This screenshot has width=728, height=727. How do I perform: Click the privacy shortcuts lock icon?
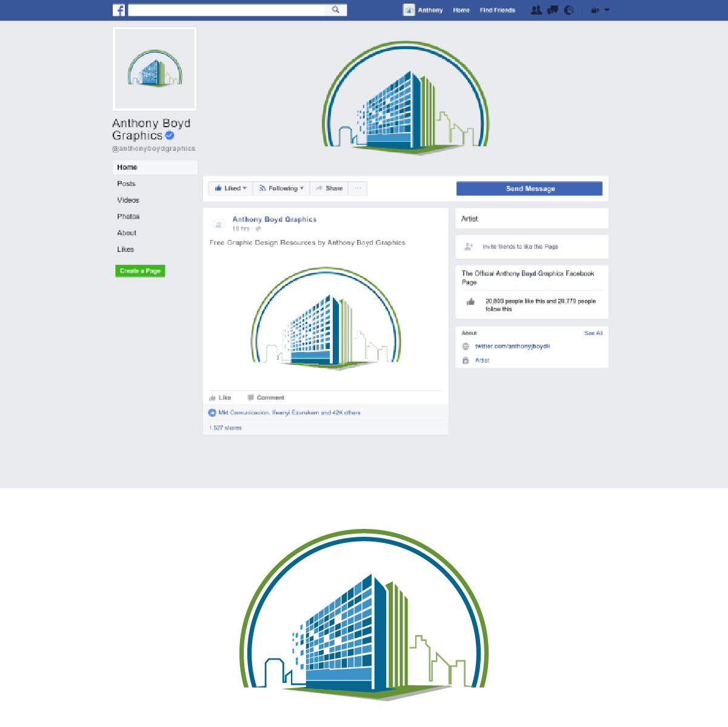595,10
